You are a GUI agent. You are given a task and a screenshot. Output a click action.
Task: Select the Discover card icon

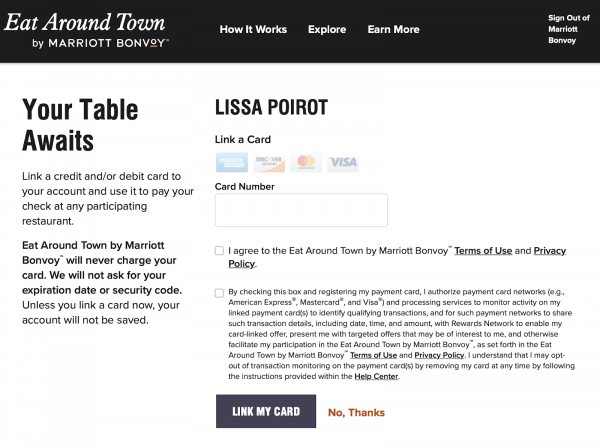pos(268,163)
